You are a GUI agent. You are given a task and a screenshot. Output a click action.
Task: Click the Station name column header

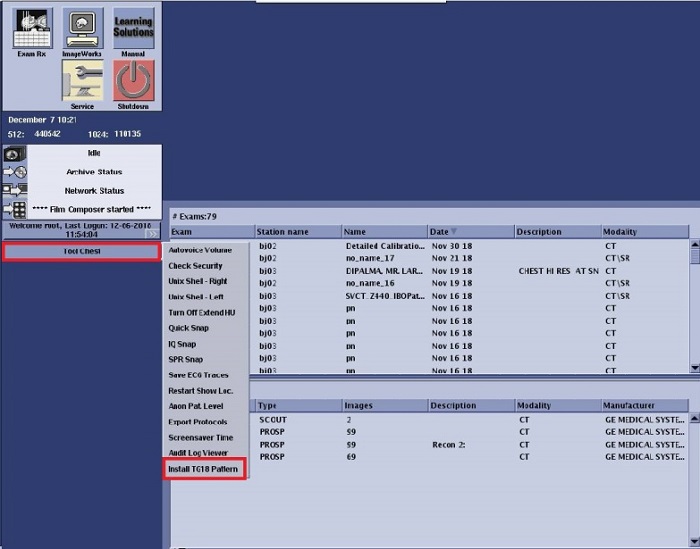tap(298, 232)
